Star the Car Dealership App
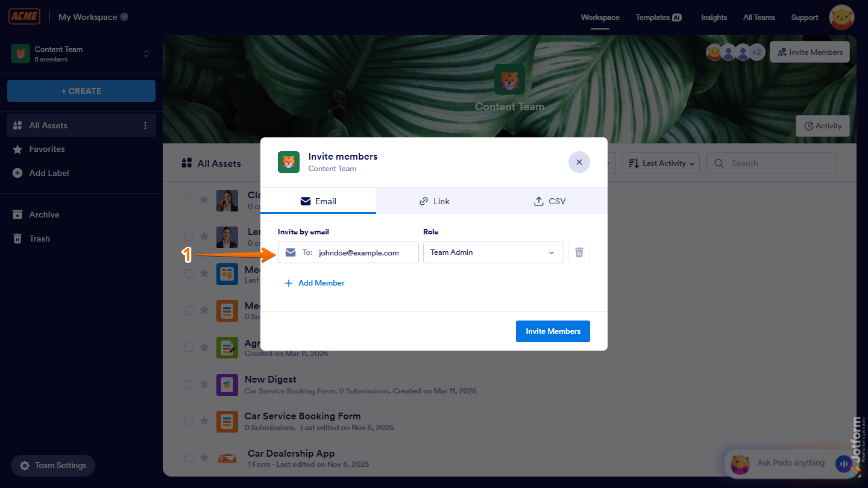This screenshot has height=488, width=868. pyautogui.click(x=204, y=458)
